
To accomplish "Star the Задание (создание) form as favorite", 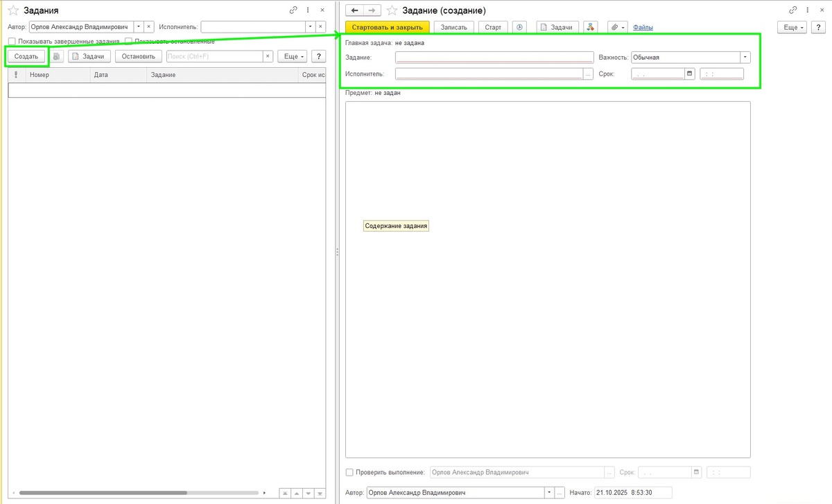I will click(392, 10).
